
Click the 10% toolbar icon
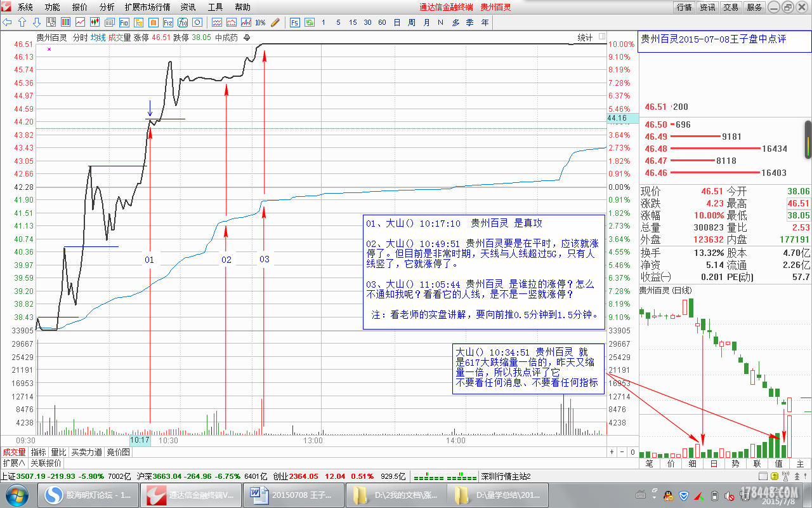click(260, 22)
